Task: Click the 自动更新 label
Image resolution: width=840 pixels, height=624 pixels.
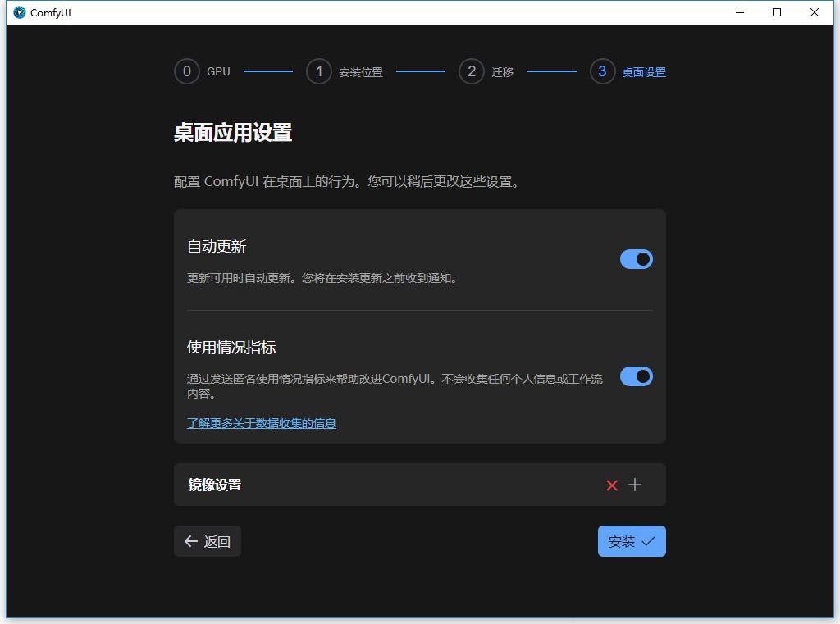Action: click(x=217, y=246)
